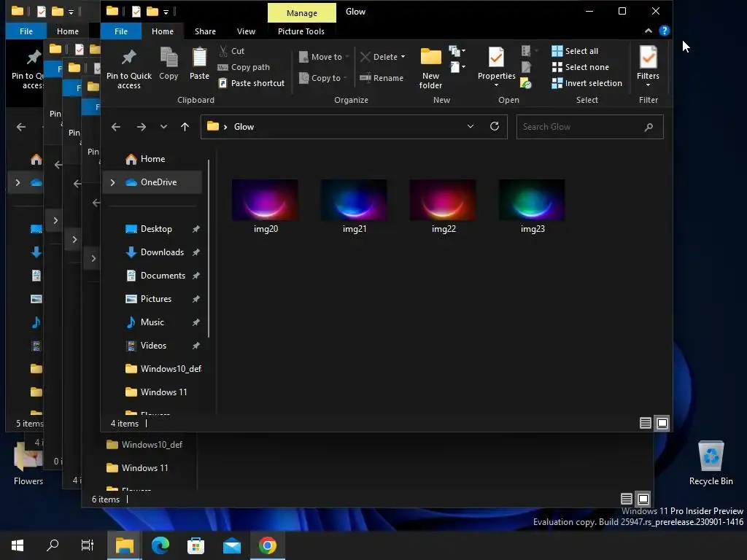Open Windows 11 folder in rear window
The height and width of the screenshot is (560, 747).
138,468
